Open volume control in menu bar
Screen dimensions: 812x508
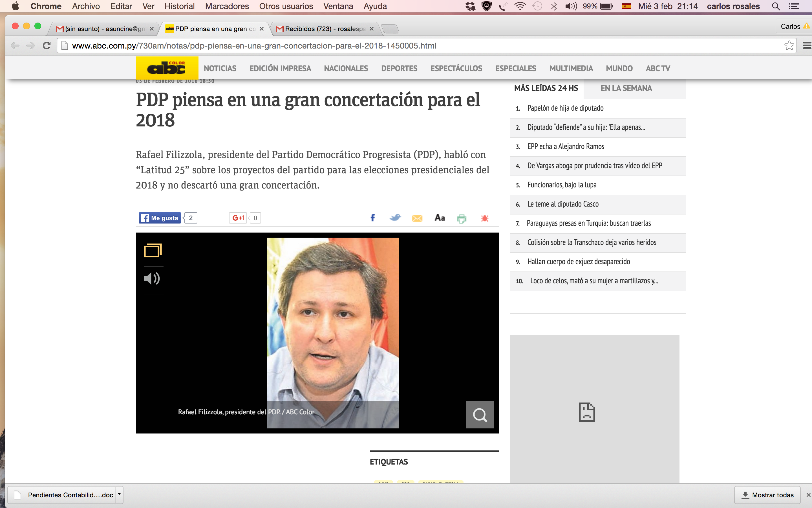pyautogui.click(x=571, y=6)
